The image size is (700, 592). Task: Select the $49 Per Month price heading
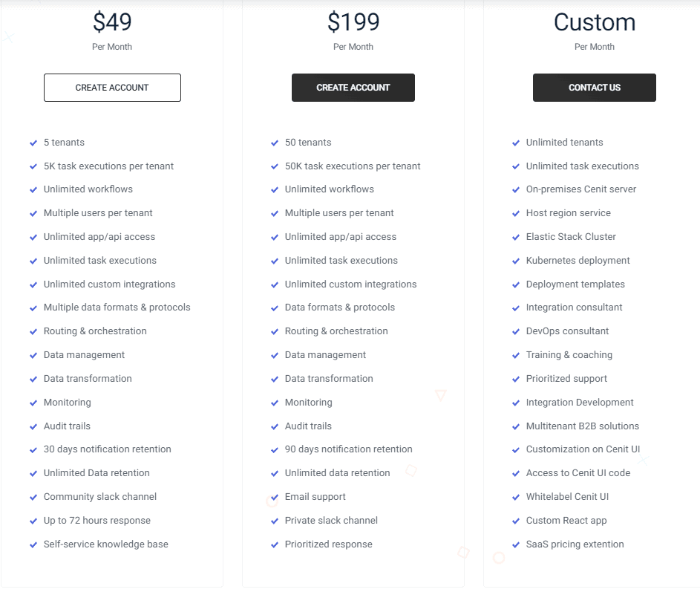112,22
